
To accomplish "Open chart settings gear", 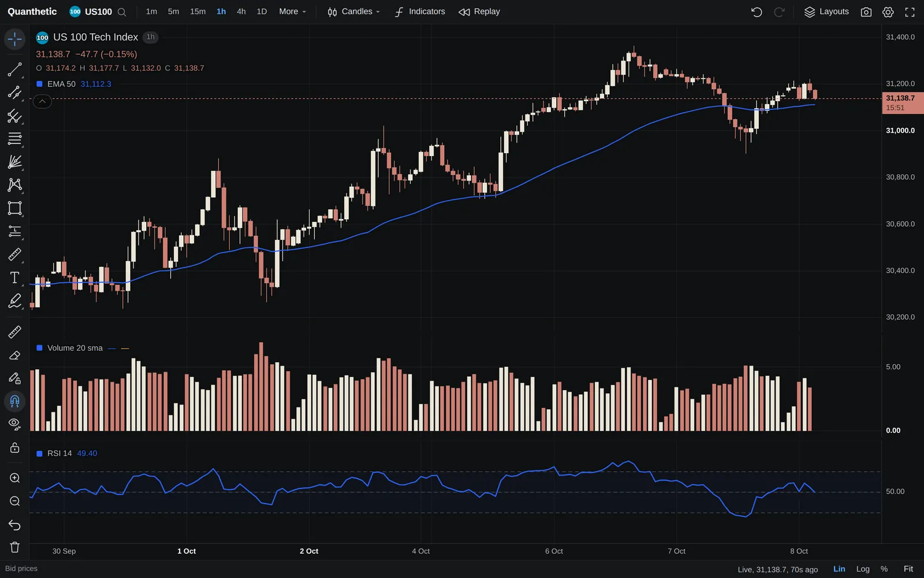I will [x=888, y=12].
